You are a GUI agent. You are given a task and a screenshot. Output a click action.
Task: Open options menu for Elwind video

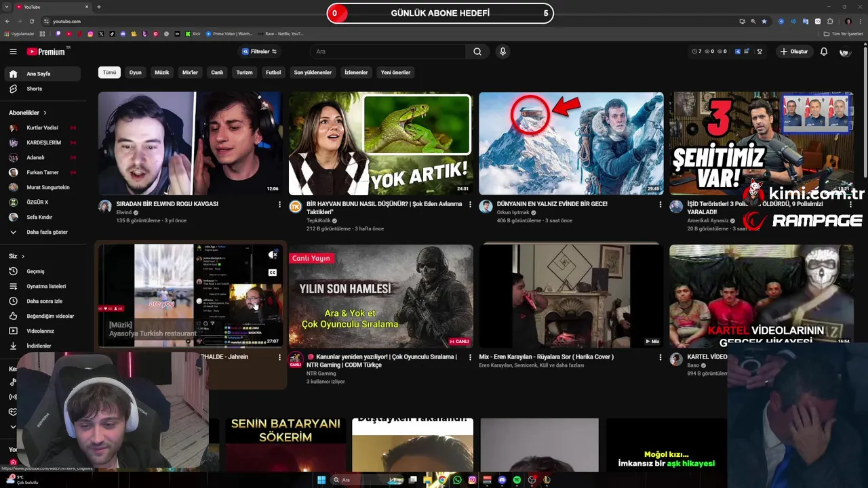point(279,204)
